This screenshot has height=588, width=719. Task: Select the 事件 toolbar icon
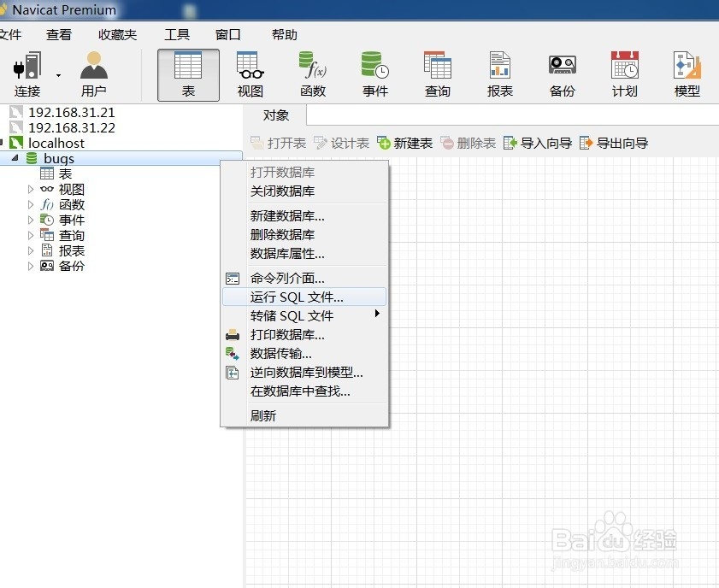coord(374,72)
